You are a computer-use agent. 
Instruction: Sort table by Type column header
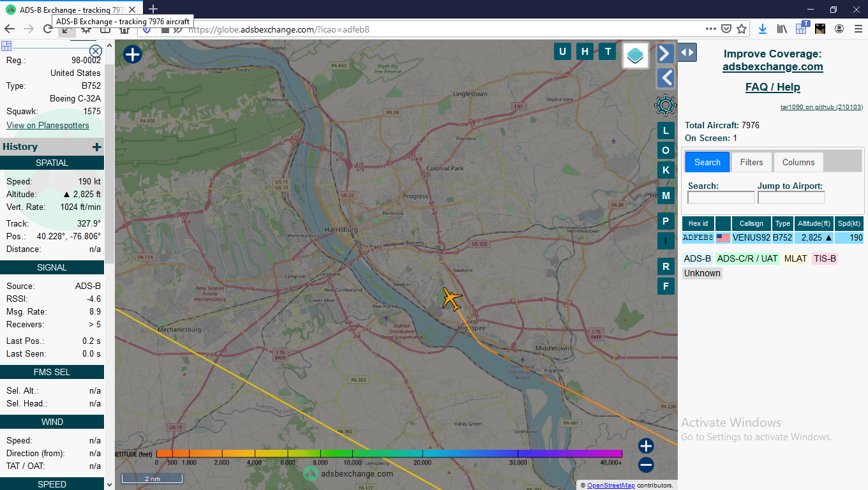[x=783, y=223]
